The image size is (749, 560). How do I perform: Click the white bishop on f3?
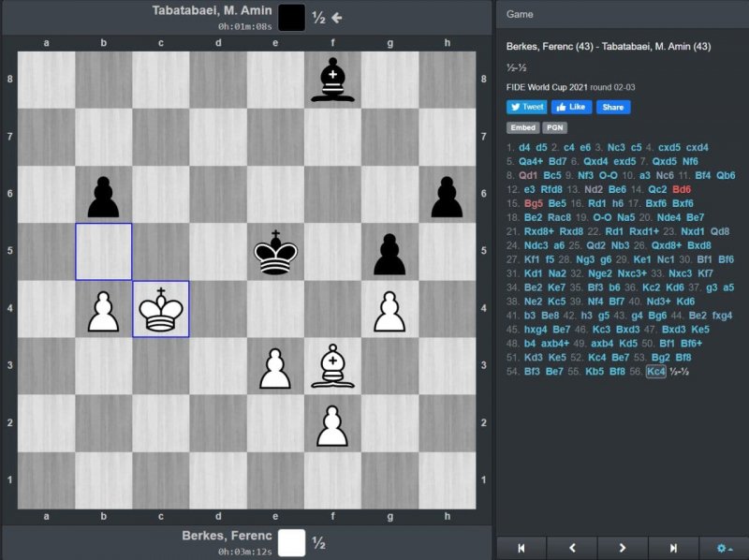click(x=332, y=365)
